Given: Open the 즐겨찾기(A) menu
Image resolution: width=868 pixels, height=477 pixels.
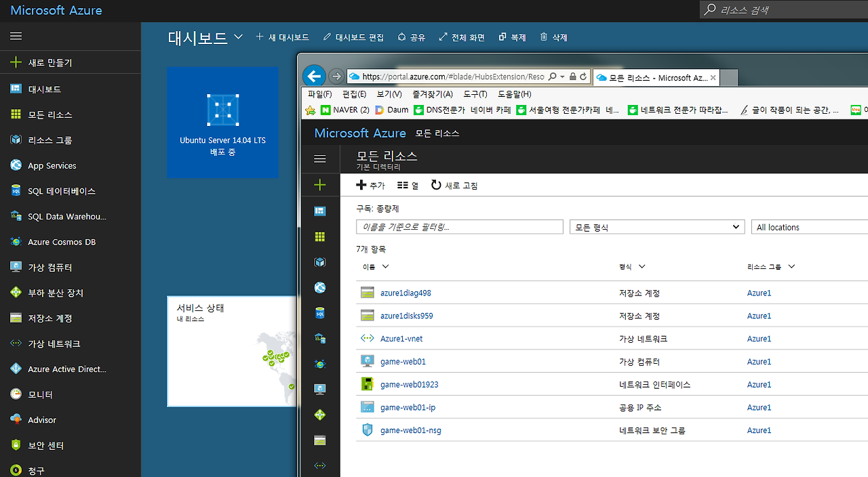Looking at the screenshot, I should (x=433, y=94).
